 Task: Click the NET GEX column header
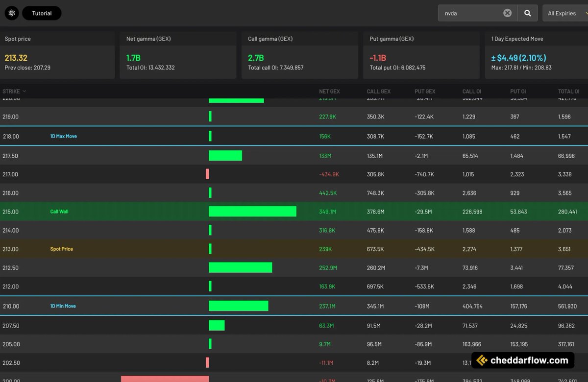click(329, 91)
